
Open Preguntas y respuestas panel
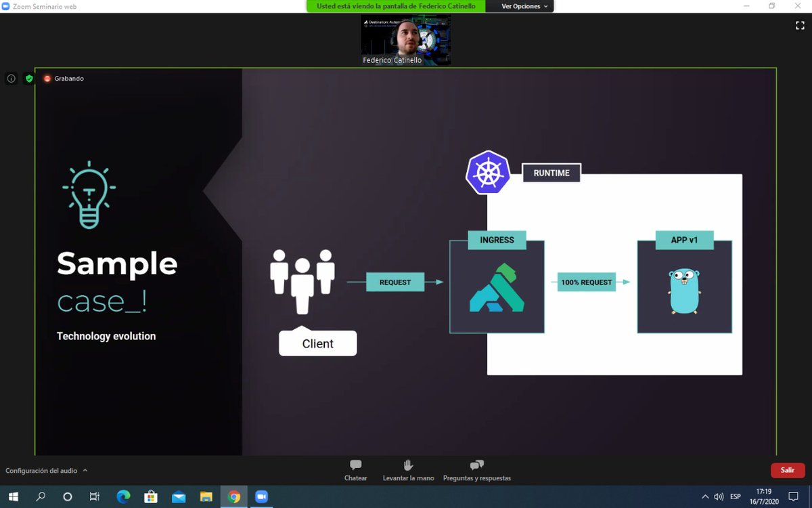(x=477, y=470)
